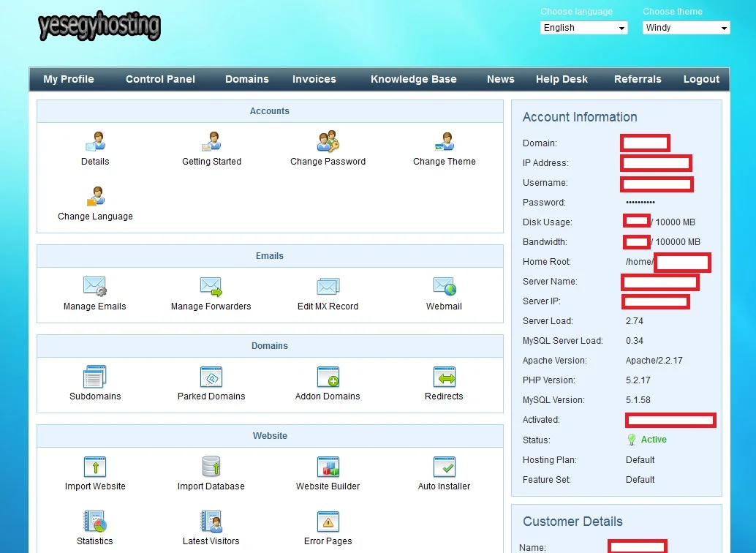Open the Knowledge Base menu item

pos(413,79)
